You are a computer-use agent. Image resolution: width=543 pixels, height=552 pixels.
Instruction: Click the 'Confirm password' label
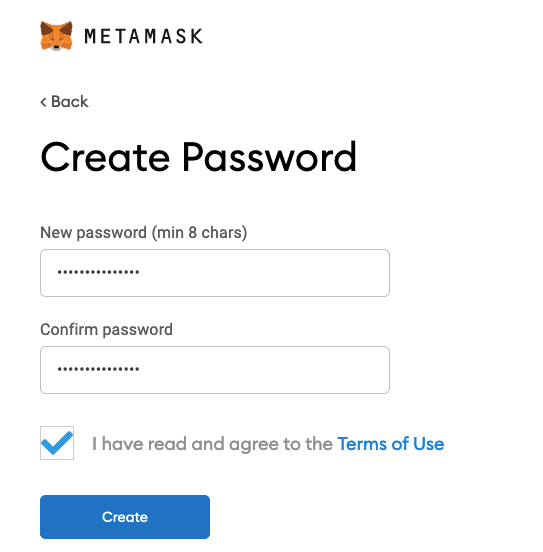106,330
